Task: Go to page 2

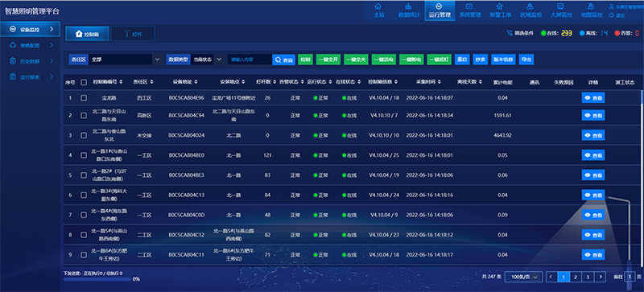Action: (576, 278)
